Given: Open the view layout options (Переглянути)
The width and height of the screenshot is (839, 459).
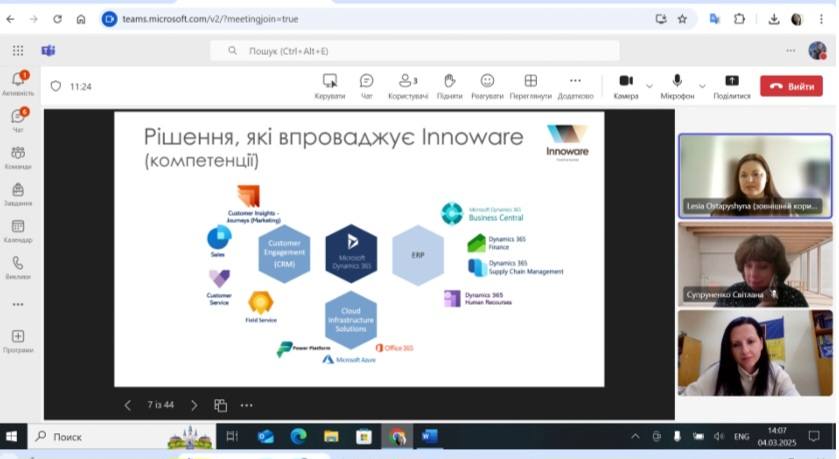Looking at the screenshot, I should [530, 86].
